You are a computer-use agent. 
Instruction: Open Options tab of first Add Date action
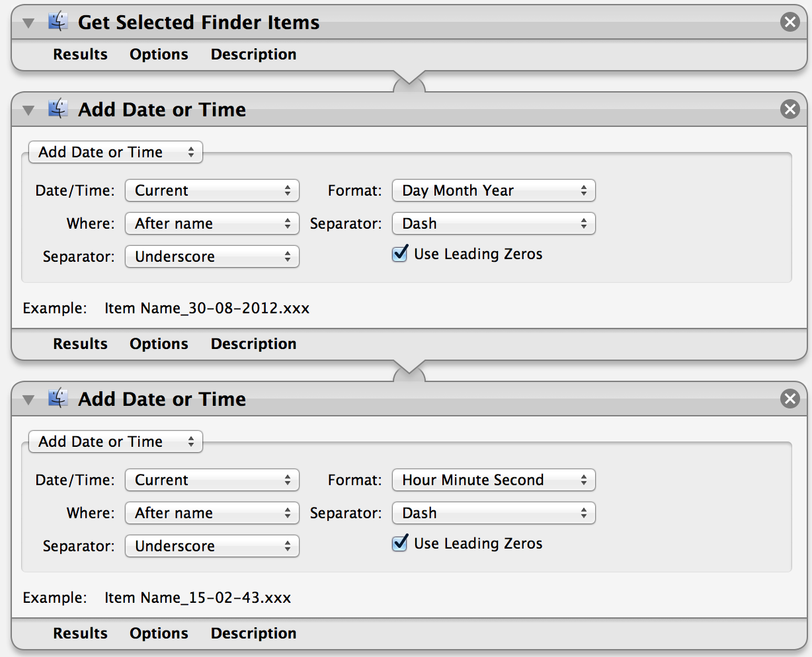[x=159, y=344]
